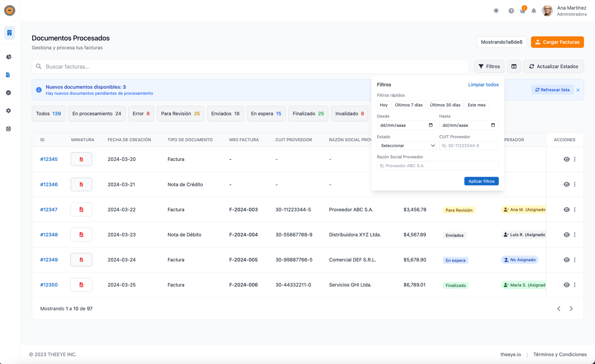The image size is (595, 364).
Task: Select the documents sidebar icon
Action: click(x=8, y=74)
